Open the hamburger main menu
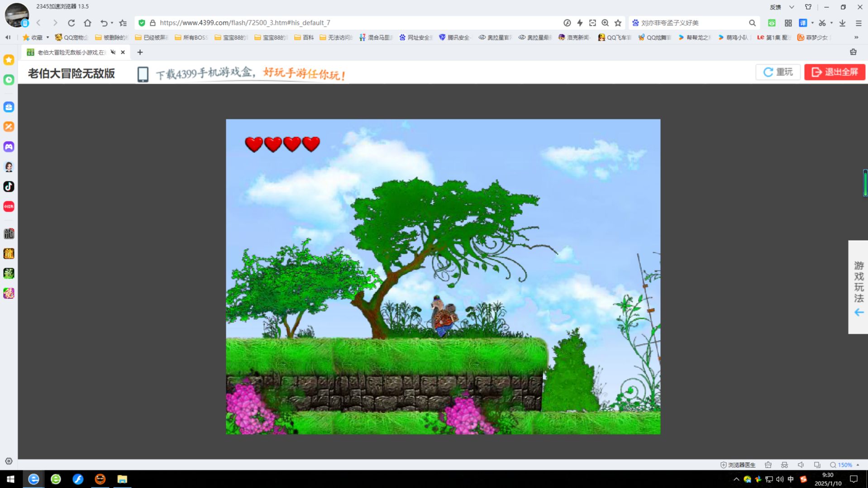 858,23
